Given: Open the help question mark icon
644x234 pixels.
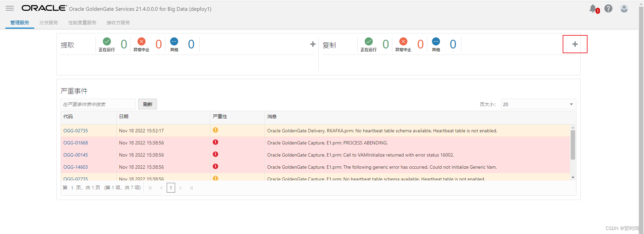Looking at the screenshot, I should [608, 8].
